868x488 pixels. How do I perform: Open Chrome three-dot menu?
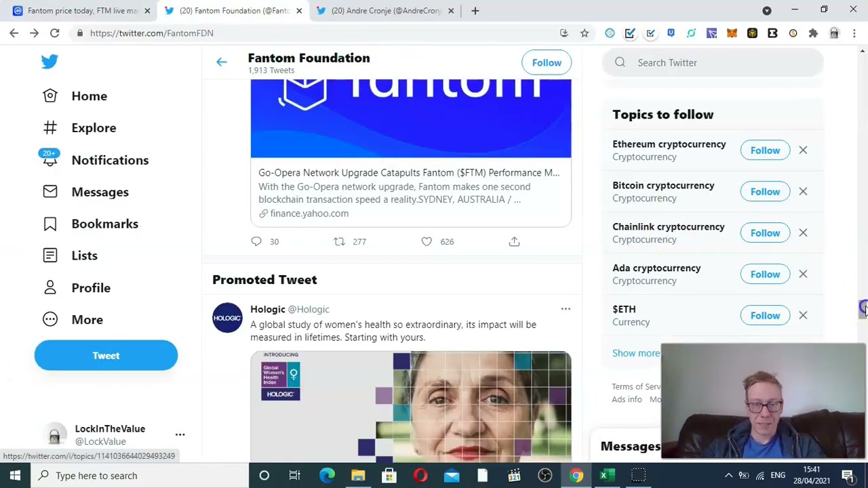click(854, 33)
